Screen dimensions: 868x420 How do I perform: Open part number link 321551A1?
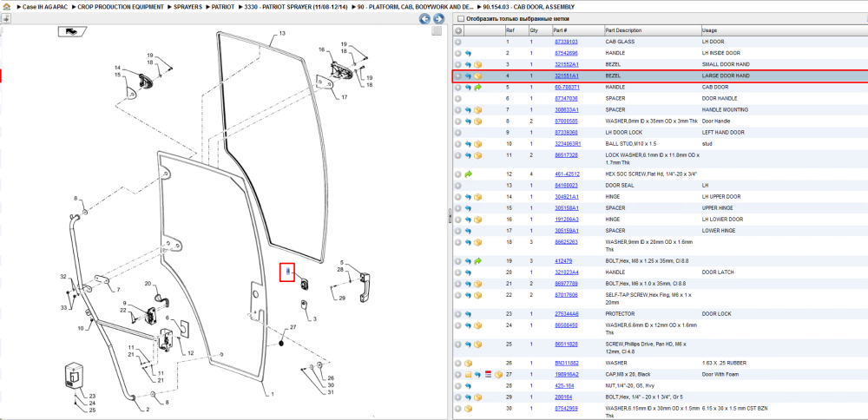(x=566, y=75)
